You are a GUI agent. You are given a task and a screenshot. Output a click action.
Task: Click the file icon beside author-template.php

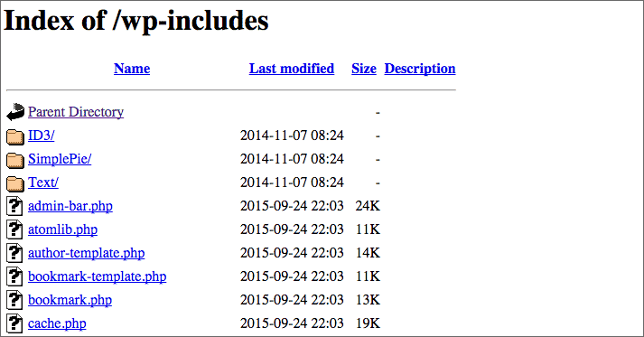(14, 252)
